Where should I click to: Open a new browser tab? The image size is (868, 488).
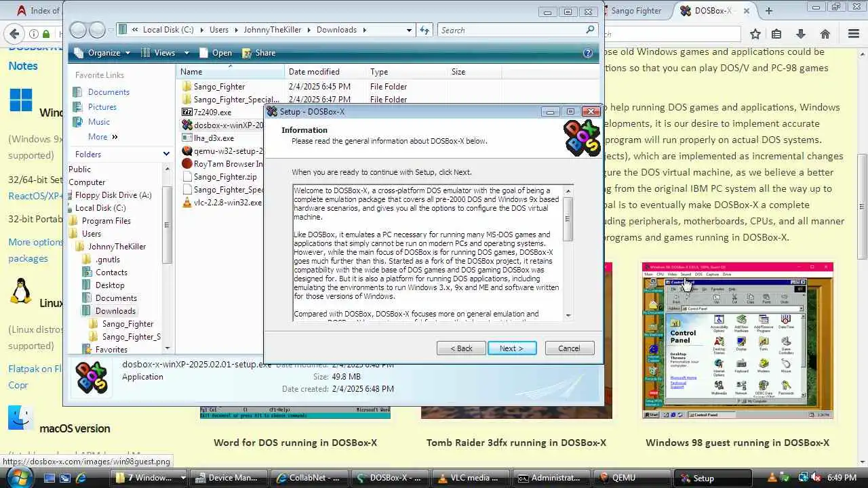pos(768,11)
